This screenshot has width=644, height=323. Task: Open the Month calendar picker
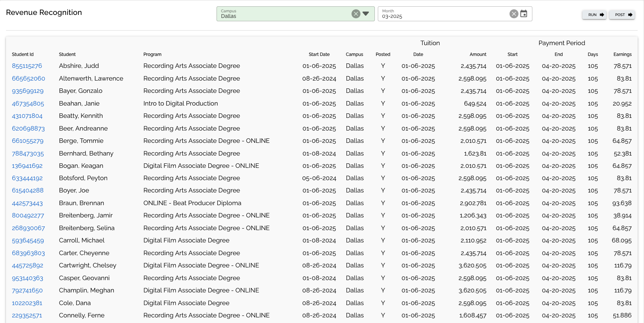click(524, 14)
